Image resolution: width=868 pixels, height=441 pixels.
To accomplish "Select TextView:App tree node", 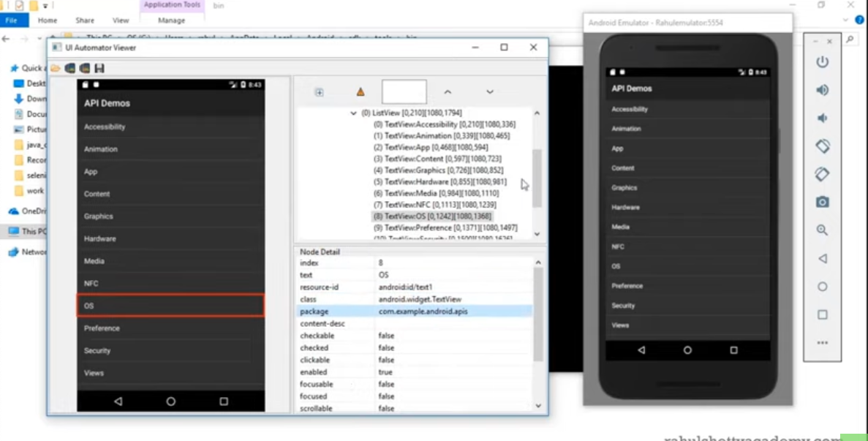I will (x=430, y=147).
